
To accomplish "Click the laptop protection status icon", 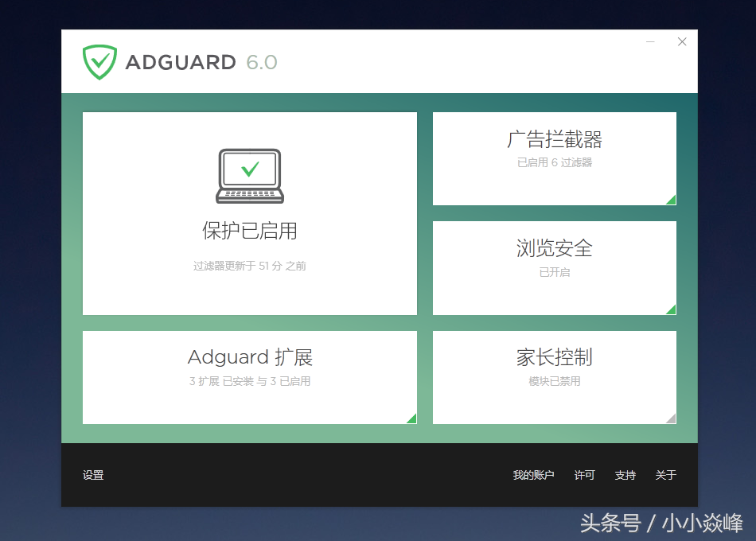I will (x=250, y=176).
